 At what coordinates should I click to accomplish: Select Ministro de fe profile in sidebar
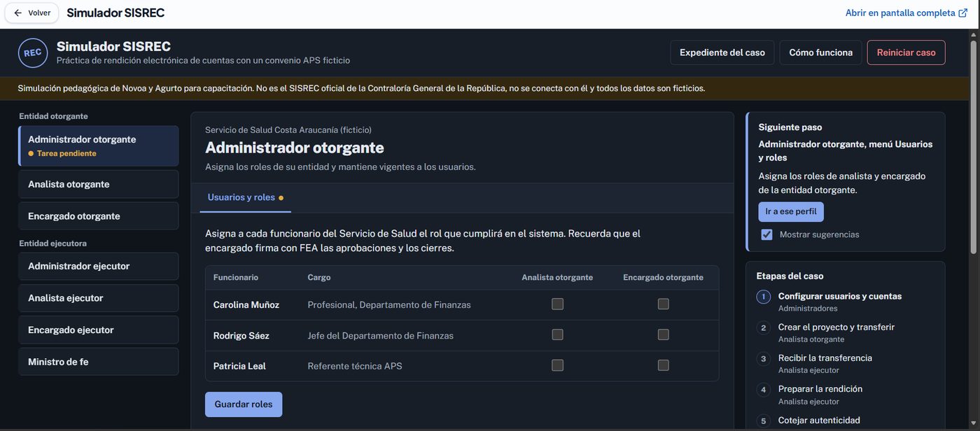tap(99, 362)
